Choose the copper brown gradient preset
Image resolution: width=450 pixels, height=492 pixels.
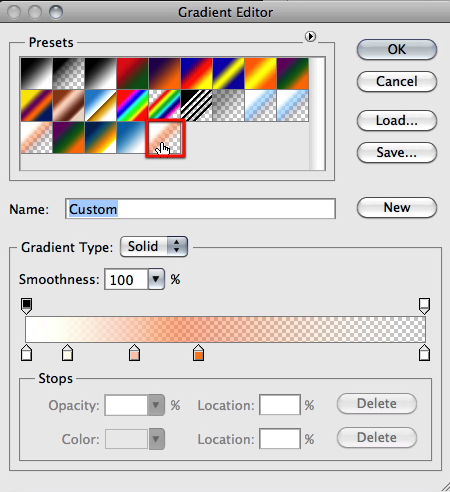pyautogui.click(x=68, y=105)
